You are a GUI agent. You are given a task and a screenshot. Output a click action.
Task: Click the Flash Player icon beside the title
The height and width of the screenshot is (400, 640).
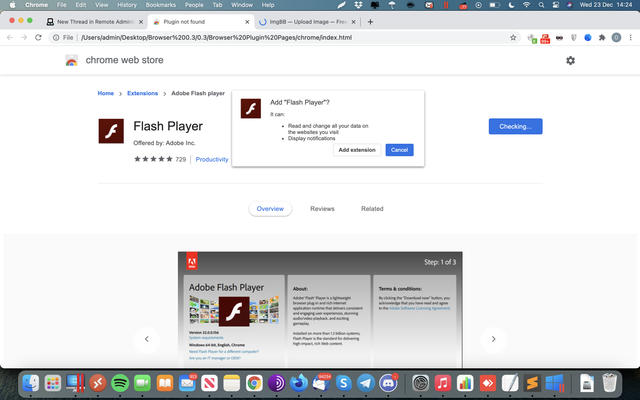pyautogui.click(x=111, y=131)
